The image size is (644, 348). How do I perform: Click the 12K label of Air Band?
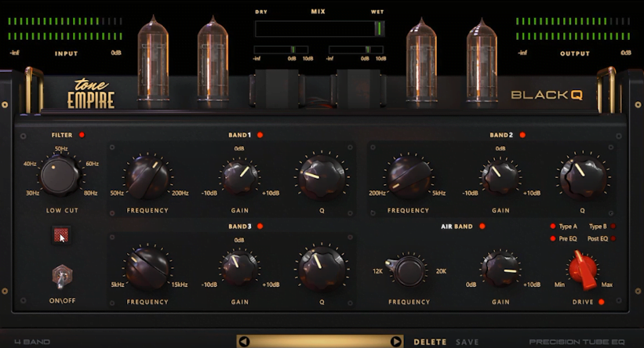click(x=377, y=271)
